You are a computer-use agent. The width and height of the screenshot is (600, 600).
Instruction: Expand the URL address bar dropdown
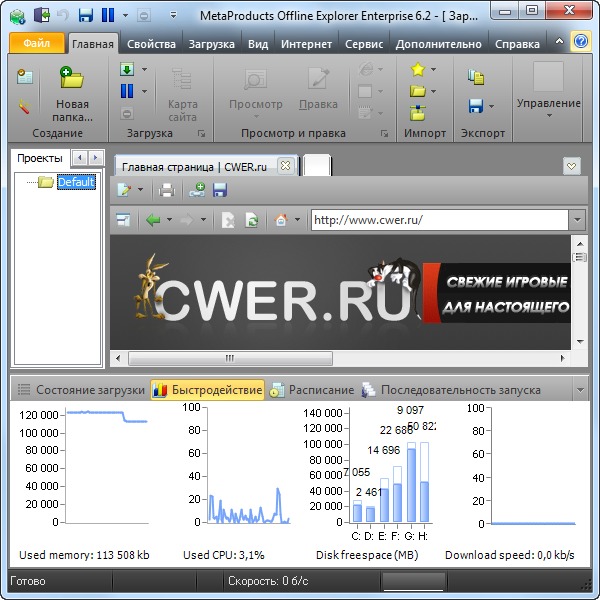coord(577,220)
